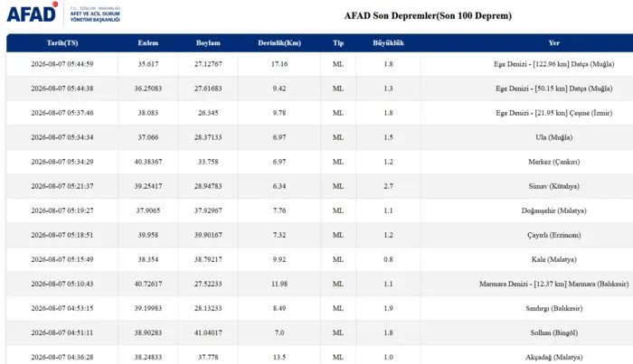
Task: Select date cell 2026-08-07 04:36:28
Action: point(62,357)
